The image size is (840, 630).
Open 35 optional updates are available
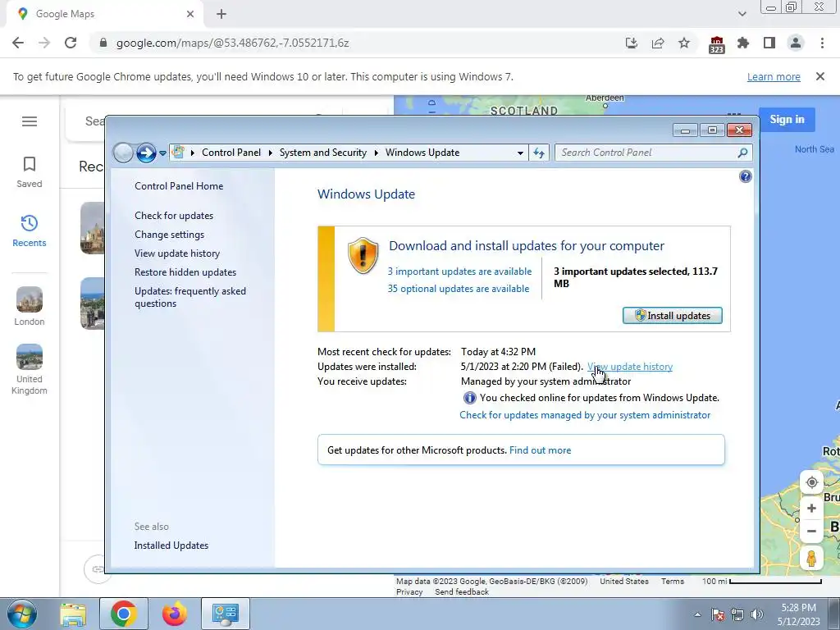(x=459, y=289)
